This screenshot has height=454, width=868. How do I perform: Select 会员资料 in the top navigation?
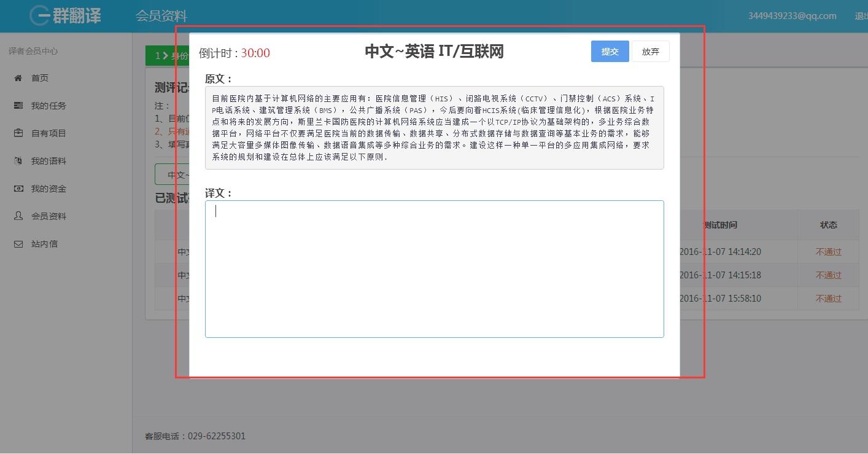pyautogui.click(x=161, y=16)
